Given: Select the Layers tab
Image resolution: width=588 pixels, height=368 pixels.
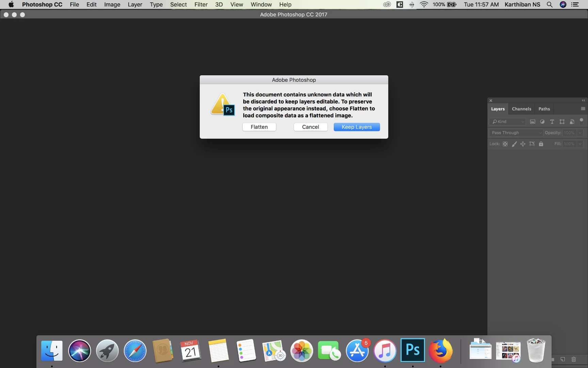Looking at the screenshot, I should [498, 109].
